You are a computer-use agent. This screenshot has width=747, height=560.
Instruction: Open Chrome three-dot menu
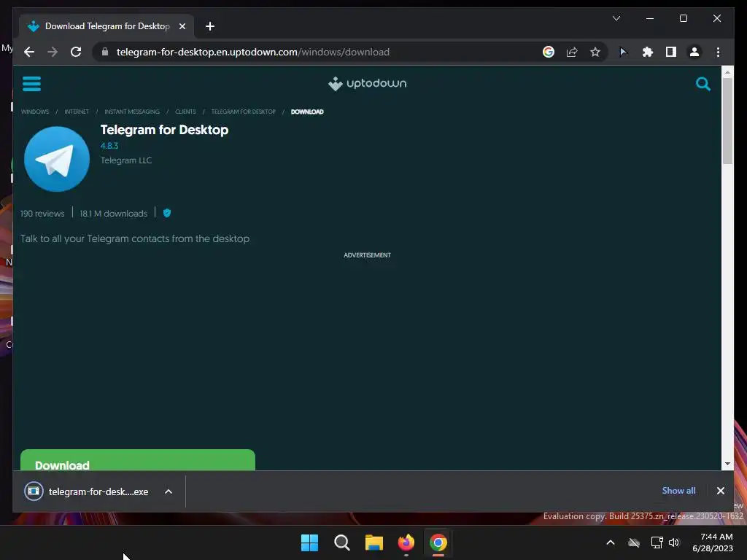click(x=718, y=52)
